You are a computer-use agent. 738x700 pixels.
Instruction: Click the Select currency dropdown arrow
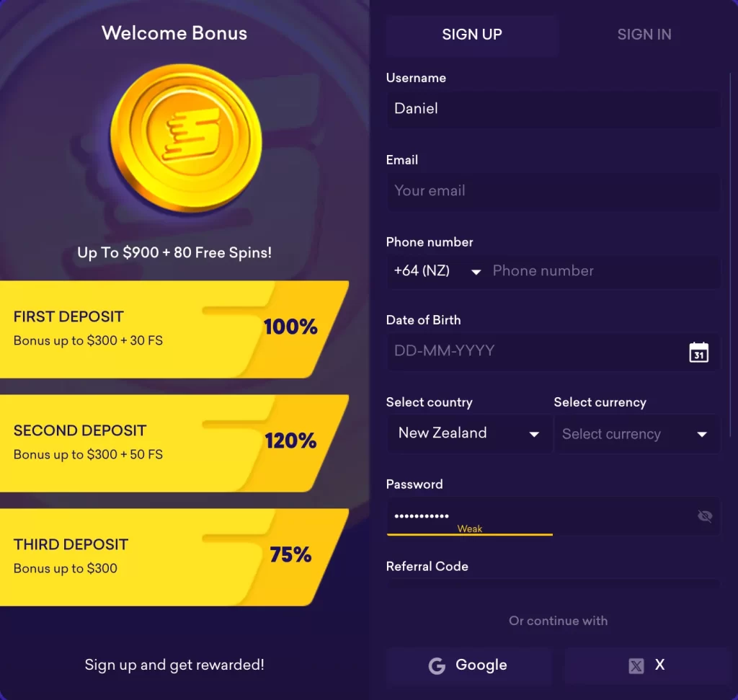(701, 435)
